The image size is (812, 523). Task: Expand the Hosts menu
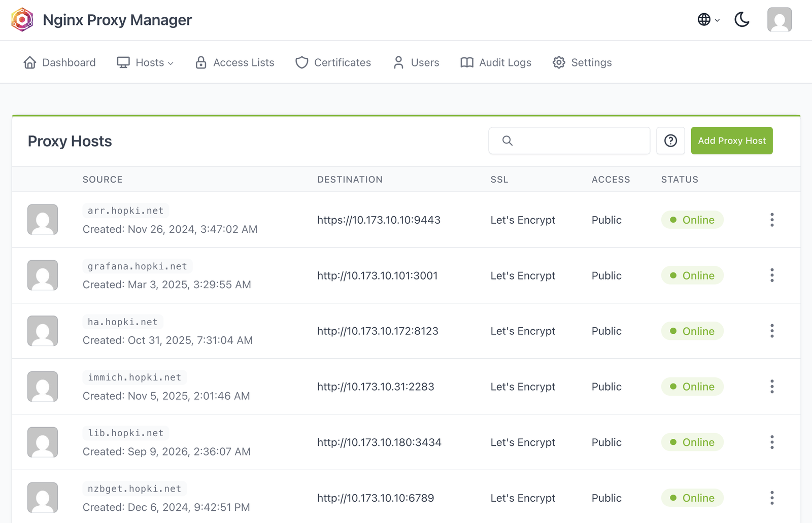tap(145, 62)
